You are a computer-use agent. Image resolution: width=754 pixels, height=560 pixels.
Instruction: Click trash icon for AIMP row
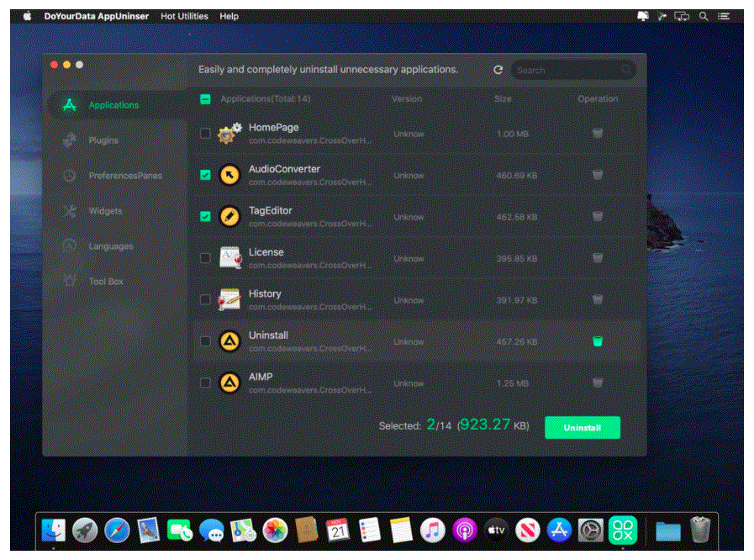pos(598,383)
